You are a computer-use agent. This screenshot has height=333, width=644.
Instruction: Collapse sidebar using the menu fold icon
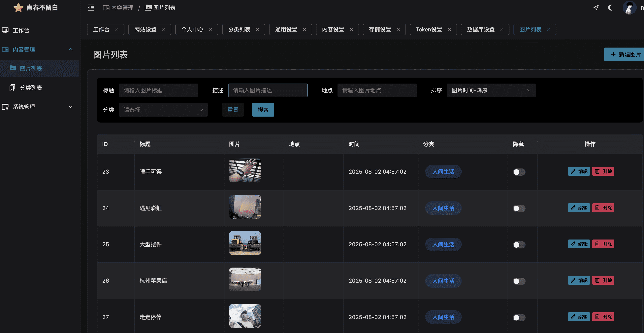coord(91,8)
